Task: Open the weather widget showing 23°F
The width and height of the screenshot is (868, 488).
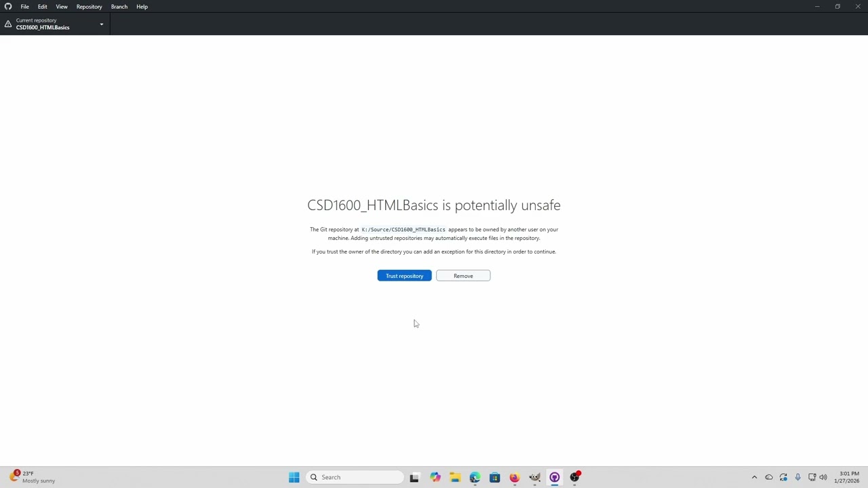Action: pyautogui.click(x=33, y=477)
